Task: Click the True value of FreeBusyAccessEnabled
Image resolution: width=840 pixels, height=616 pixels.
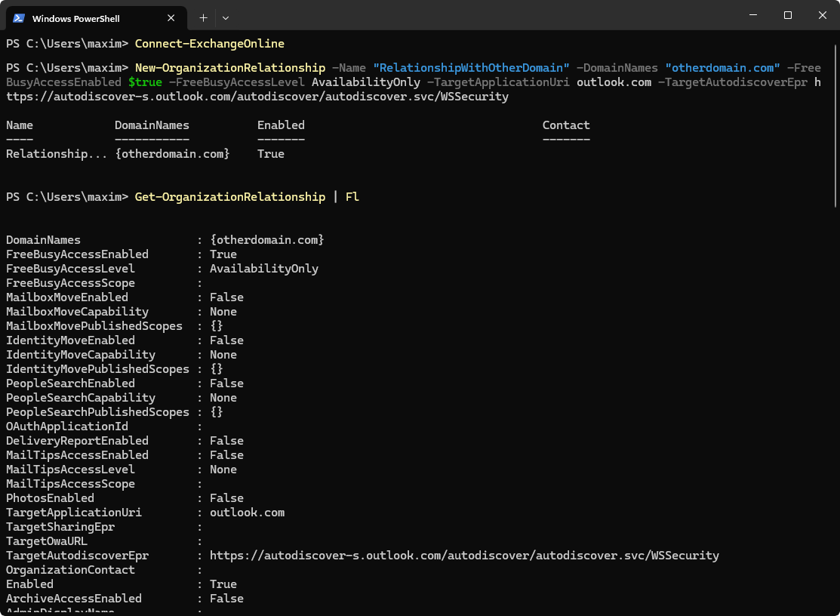Action: tap(223, 254)
